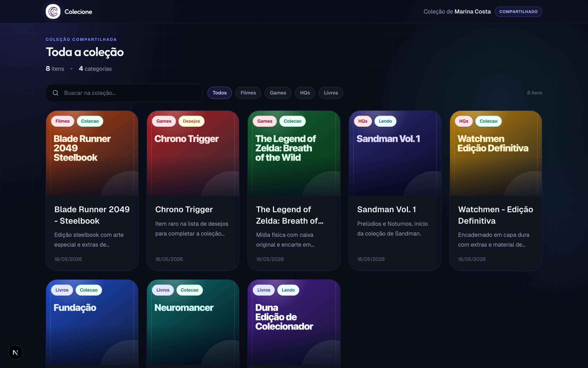Filter the collection by Filmes
The image size is (588, 368).
[x=248, y=93]
